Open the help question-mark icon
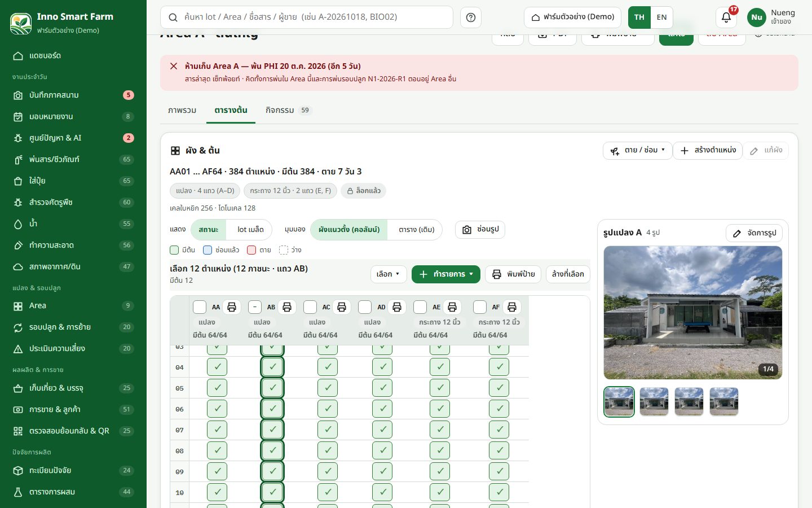812x508 pixels. (x=471, y=17)
